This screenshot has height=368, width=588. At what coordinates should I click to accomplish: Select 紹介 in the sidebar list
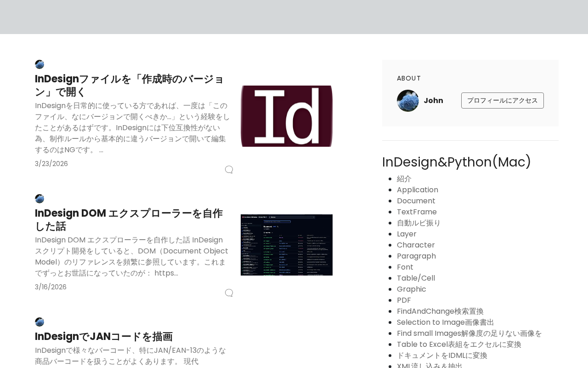[404, 179]
